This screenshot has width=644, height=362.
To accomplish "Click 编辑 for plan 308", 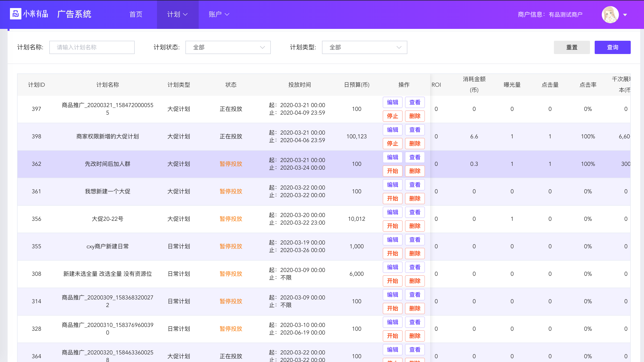I will click(392, 267).
